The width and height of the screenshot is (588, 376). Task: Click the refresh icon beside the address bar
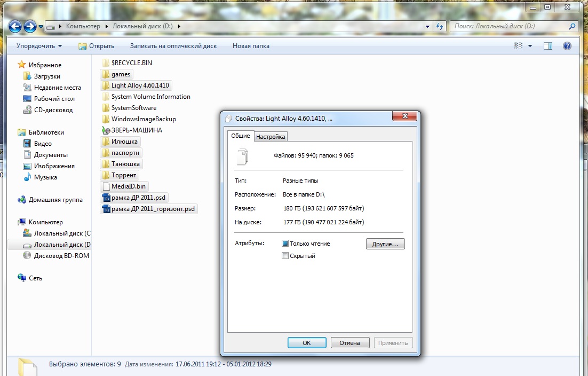pyautogui.click(x=440, y=26)
